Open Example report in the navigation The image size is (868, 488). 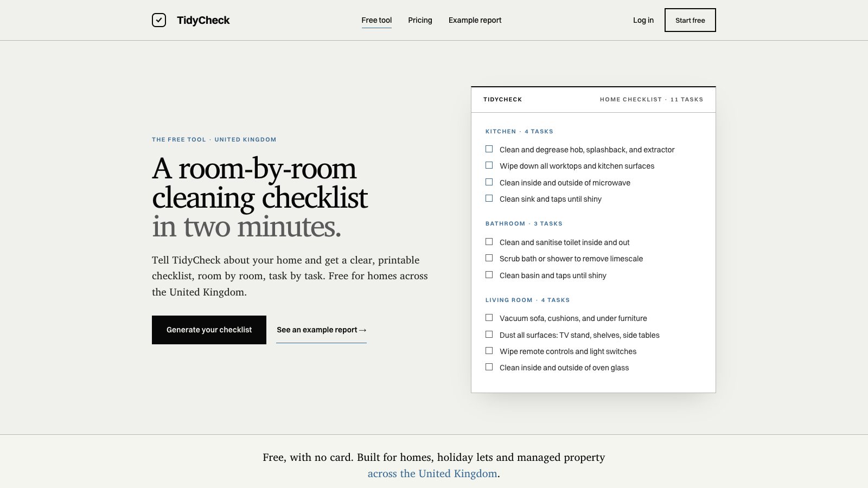click(475, 20)
